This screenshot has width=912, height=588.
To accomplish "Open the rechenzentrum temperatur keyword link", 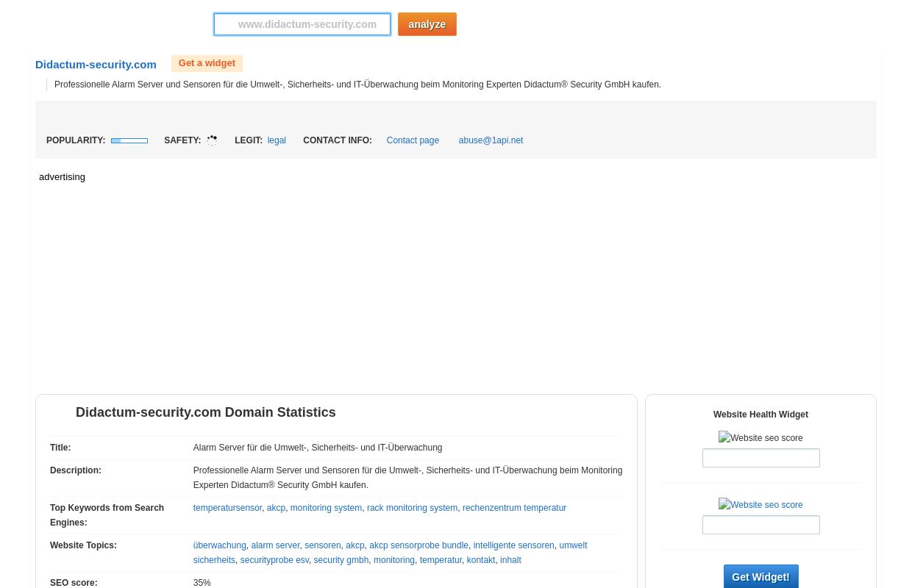I will 514,508.
